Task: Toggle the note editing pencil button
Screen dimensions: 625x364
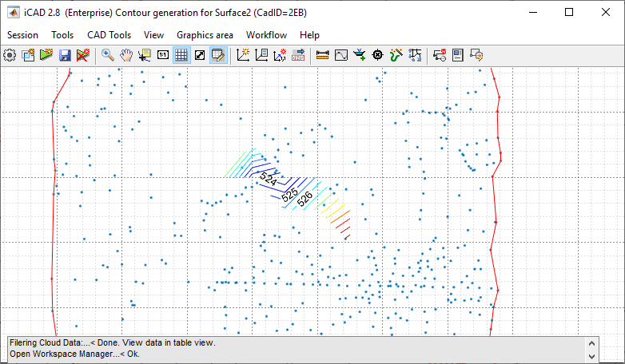Action: pos(218,55)
